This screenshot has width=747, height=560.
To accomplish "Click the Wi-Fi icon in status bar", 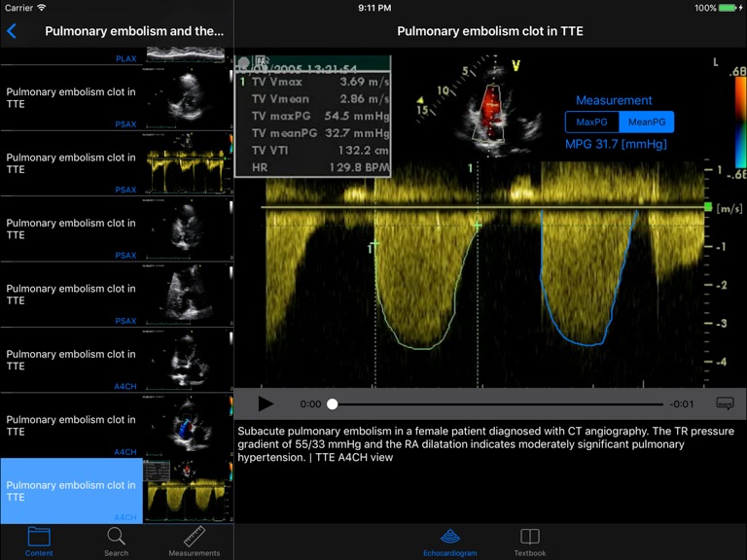I will click(42, 8).
